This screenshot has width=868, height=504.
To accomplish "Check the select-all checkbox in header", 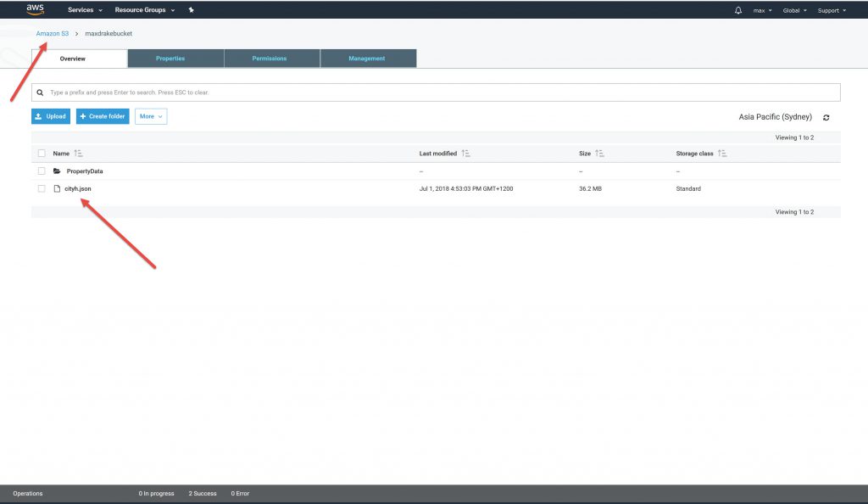I will (42, 154).
